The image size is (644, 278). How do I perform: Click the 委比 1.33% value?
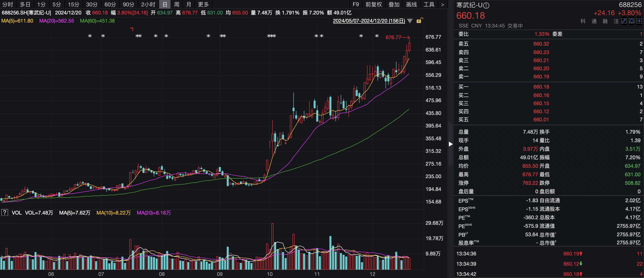[x=542, y=34]
